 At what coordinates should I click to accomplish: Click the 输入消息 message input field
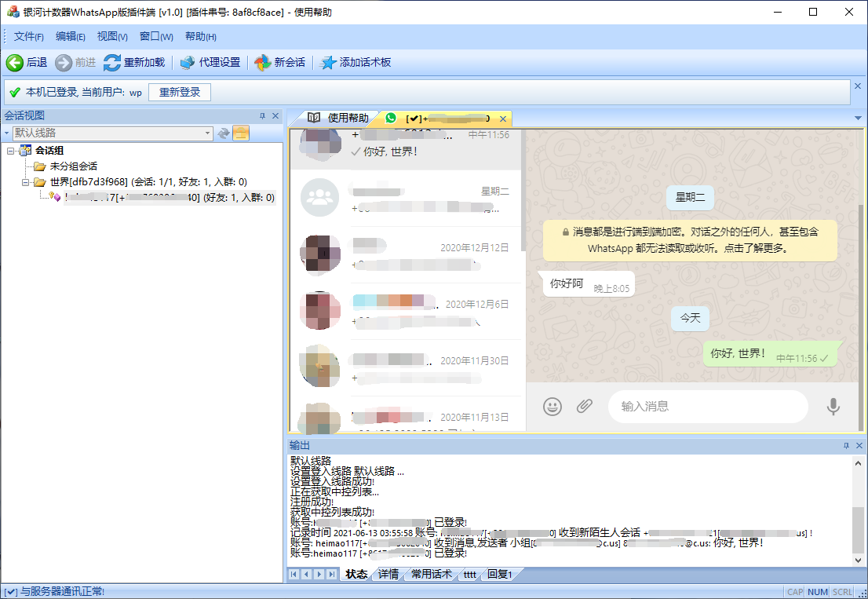(706, 406)
